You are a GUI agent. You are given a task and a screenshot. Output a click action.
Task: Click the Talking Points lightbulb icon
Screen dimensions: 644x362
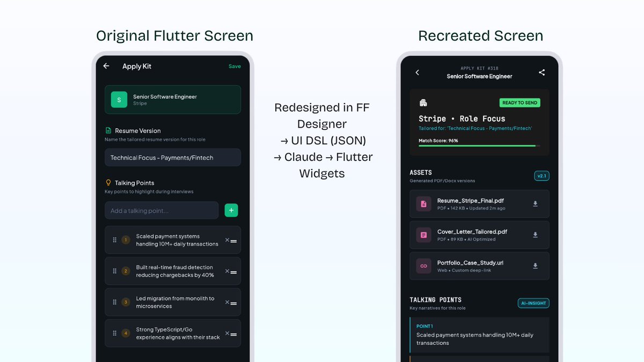coord(108,183)
